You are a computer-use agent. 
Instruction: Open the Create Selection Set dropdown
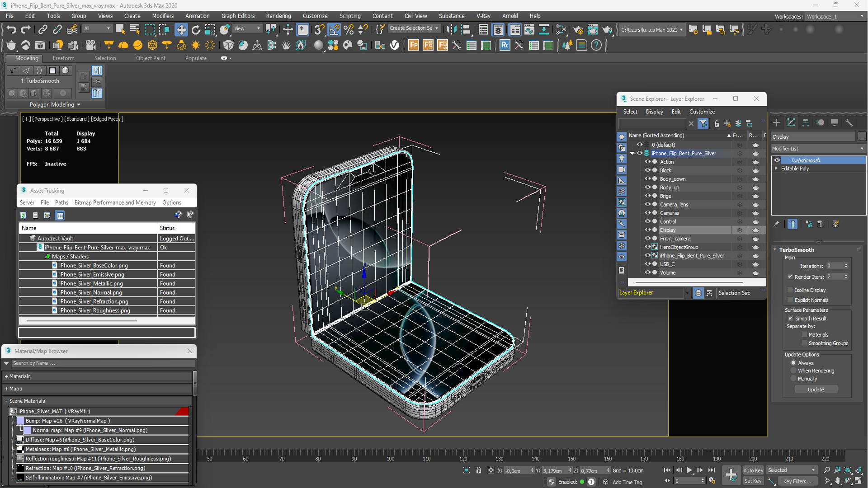pos(414,28)
